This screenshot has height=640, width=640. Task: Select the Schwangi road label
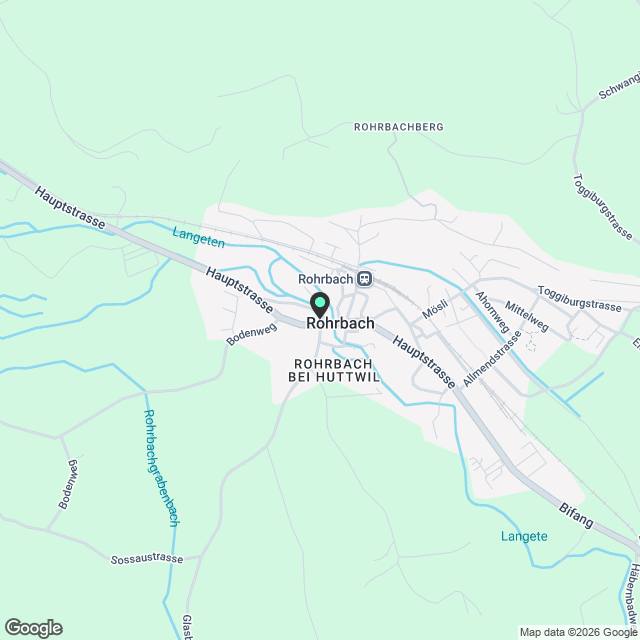coord(619,87)
